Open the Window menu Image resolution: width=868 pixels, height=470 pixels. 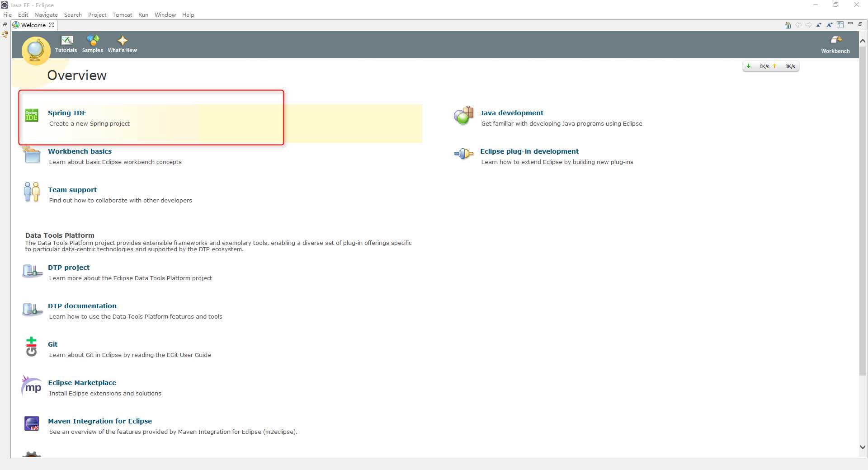pyautogui.click(x=165, y=14)
